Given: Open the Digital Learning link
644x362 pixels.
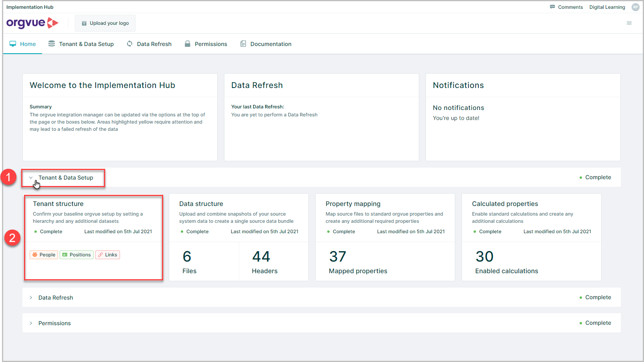Looking at the screenshot, I should click(x=607, y=7).
